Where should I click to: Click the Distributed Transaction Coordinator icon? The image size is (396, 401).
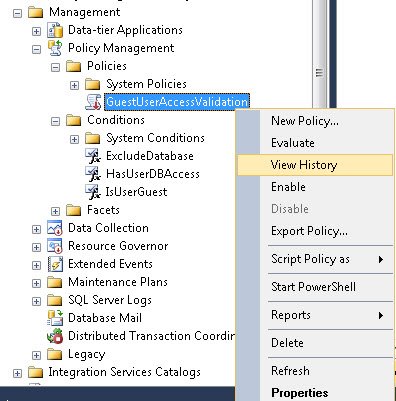[55, 336]
